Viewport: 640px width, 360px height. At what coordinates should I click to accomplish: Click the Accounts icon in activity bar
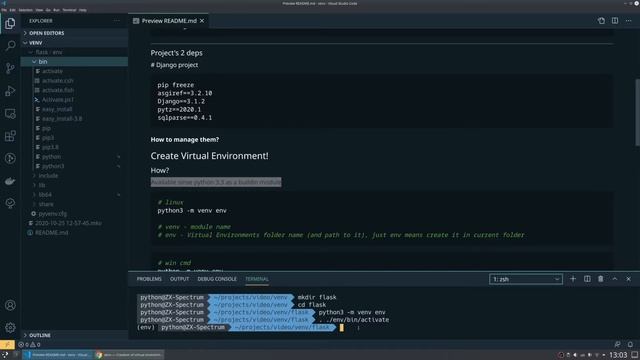(x=10, y=305)
